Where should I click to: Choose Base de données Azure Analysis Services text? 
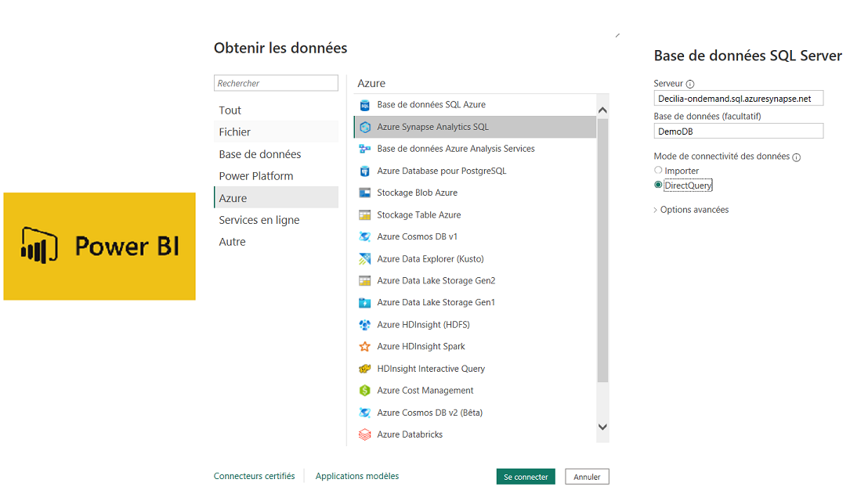click(456, 149)
